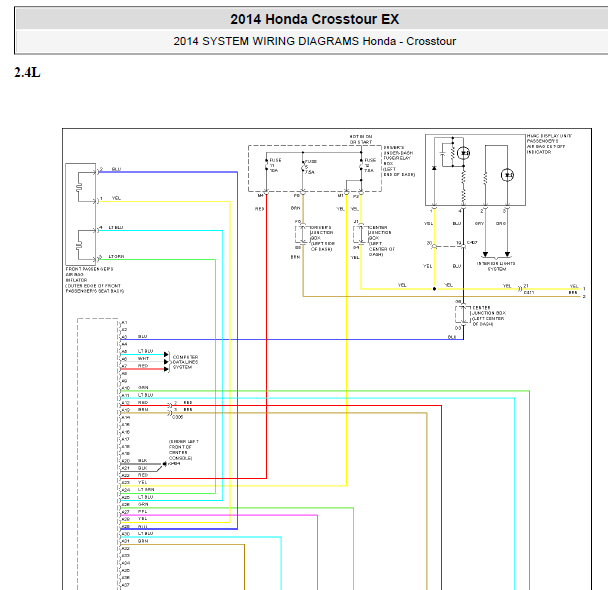This screenshot has width=608, height=590.
Task: Select the "2.4L" heading
Action: pos(27,72)
